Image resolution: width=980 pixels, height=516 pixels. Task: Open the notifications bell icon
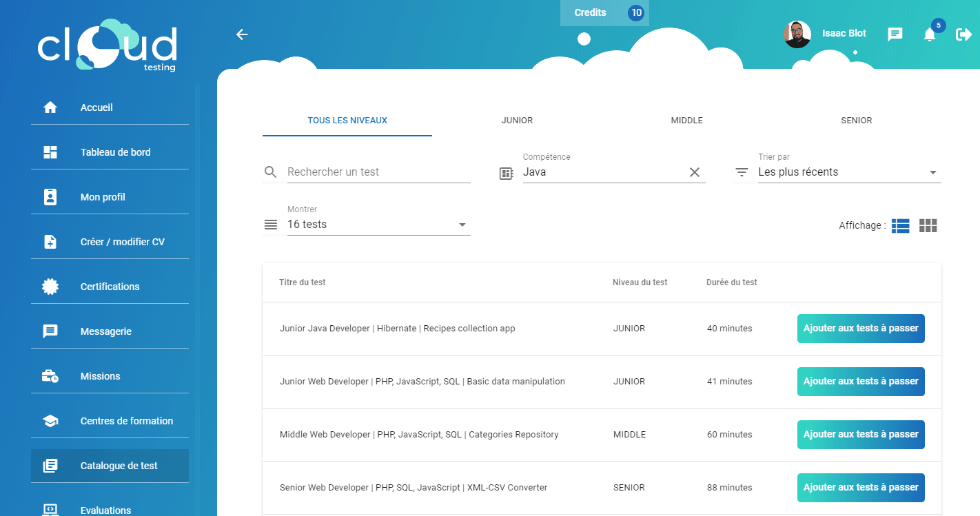click(930, 34)
